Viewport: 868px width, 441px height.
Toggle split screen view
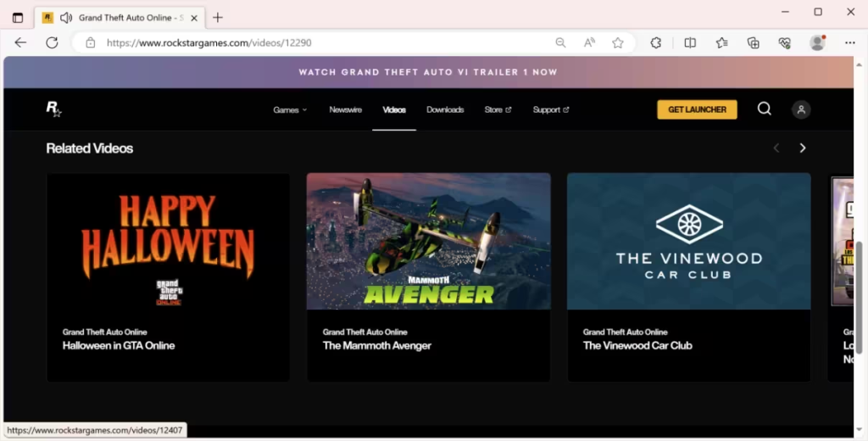pos(690,42)
